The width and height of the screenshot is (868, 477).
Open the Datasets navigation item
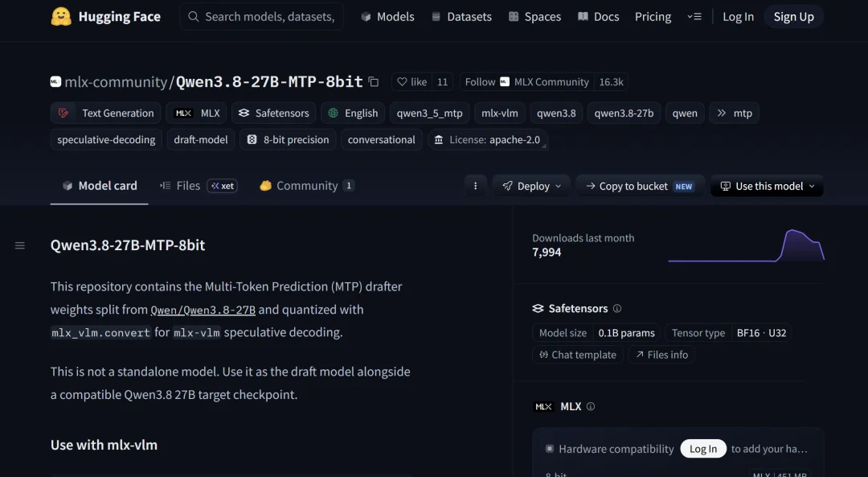click(461, 17)
